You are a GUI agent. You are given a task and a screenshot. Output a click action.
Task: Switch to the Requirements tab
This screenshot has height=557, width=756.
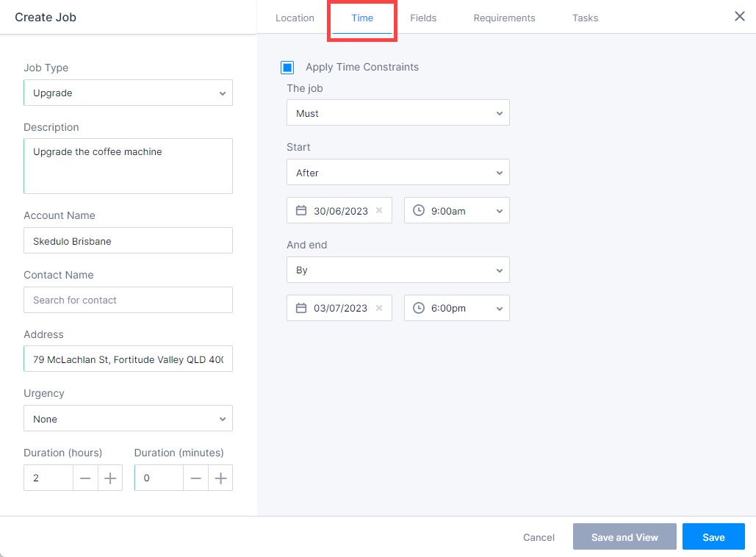504,18
